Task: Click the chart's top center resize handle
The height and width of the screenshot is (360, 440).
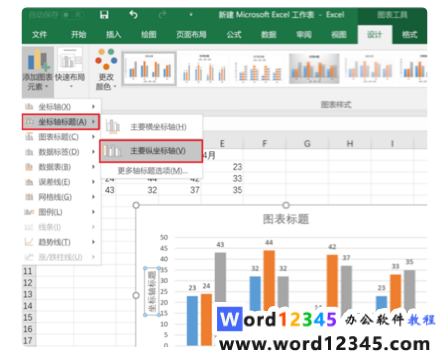Action: tap(286, 205)
